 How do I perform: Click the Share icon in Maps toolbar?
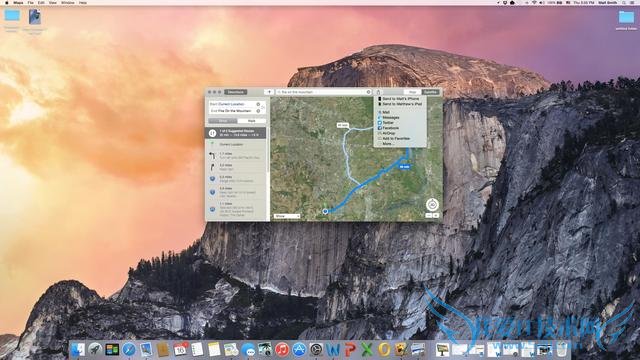[x=378, y=92]
